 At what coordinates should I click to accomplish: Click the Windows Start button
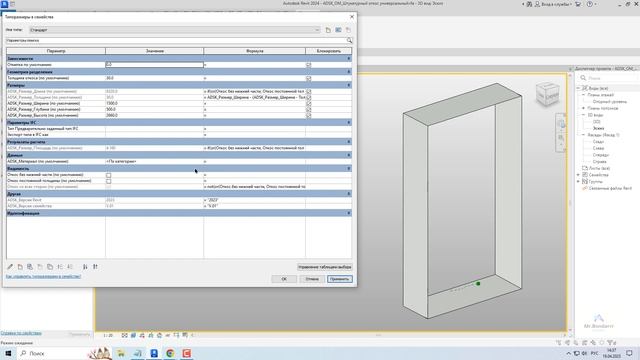coord(8,353)
